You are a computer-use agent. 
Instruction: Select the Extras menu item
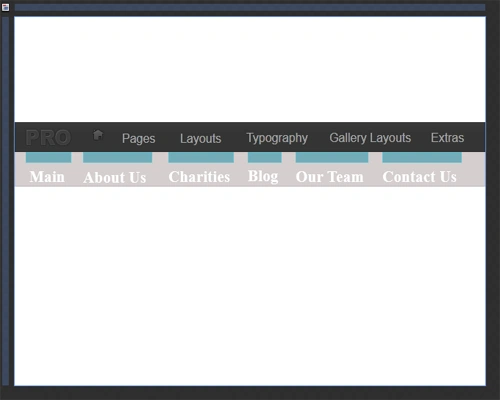pyautogui.click(x=447, y=138)
